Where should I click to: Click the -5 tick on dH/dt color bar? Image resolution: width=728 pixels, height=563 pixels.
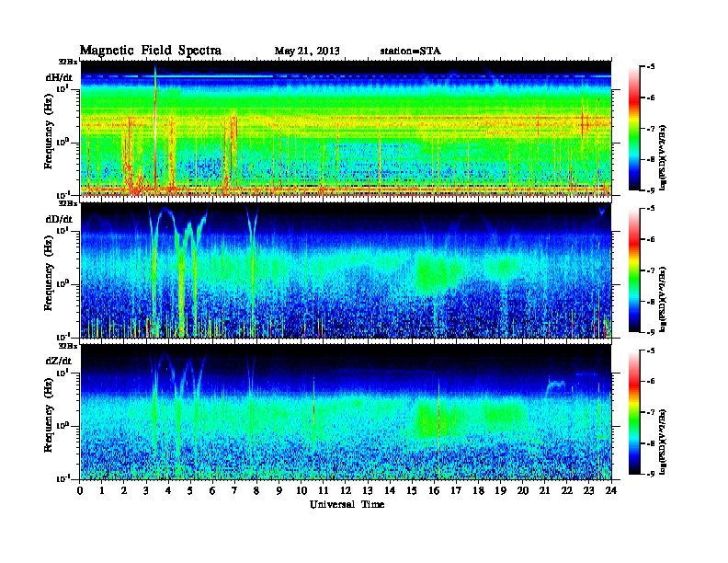[650, 67]
